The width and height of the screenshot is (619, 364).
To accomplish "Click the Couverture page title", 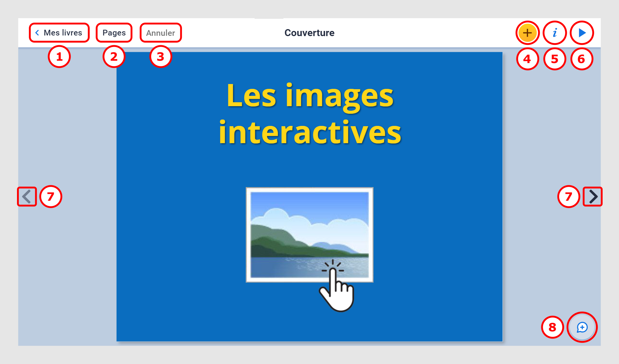I will tap(309, 33).
